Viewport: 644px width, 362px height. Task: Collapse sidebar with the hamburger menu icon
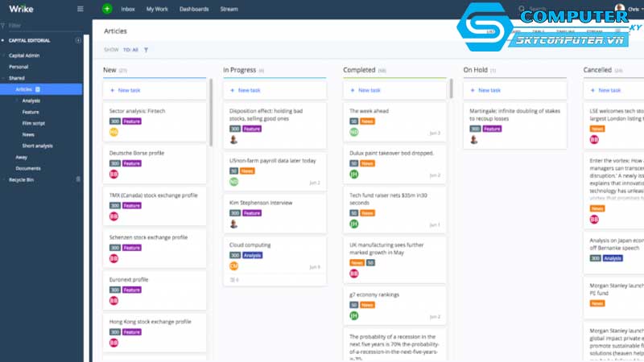[80, 9]
